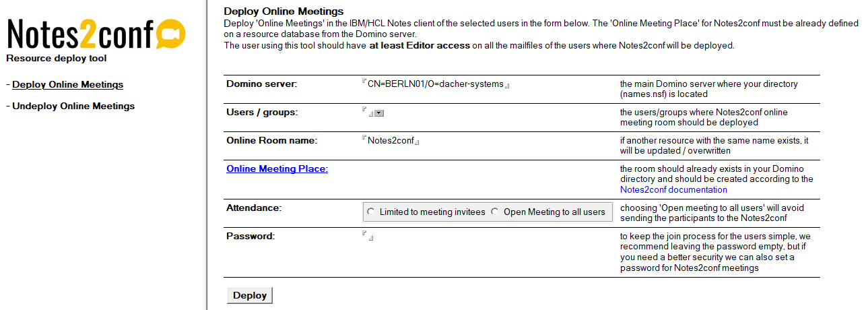This screenshot has width=868, height=310.
Task: Click the Attendance label
Action: tap(253, 208)
